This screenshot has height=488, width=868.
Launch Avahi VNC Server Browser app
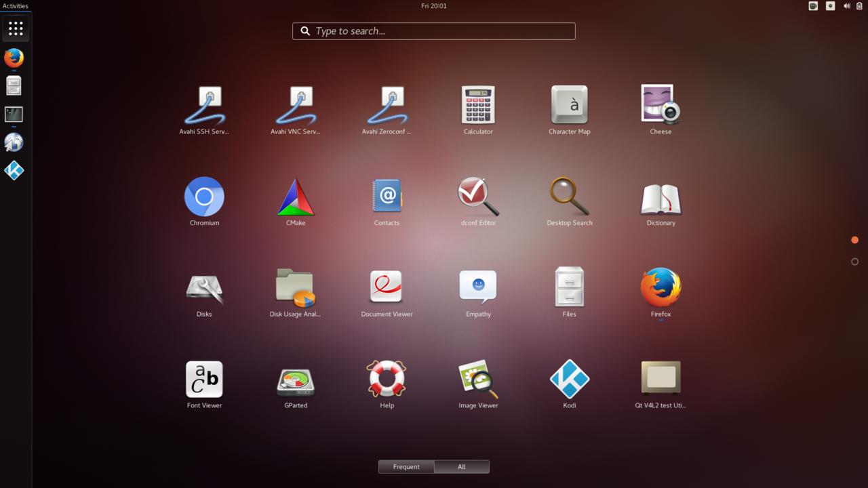tap(296, 110)
